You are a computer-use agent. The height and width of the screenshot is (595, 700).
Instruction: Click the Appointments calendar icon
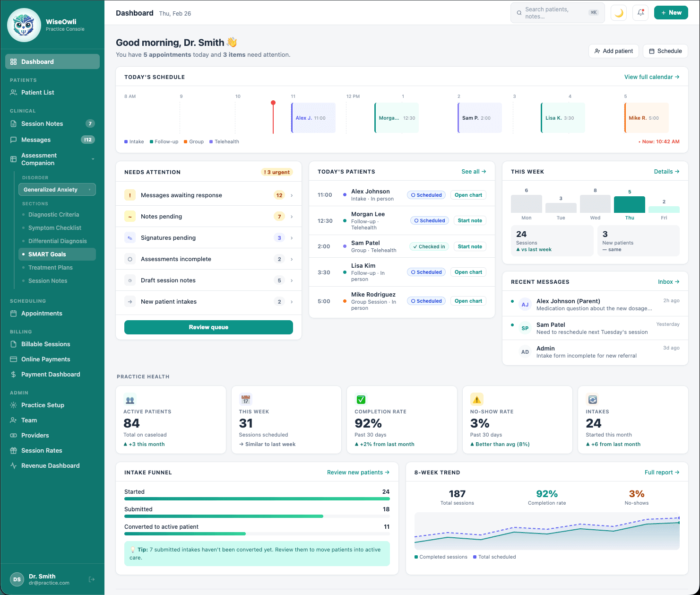(x=13, y=313)
